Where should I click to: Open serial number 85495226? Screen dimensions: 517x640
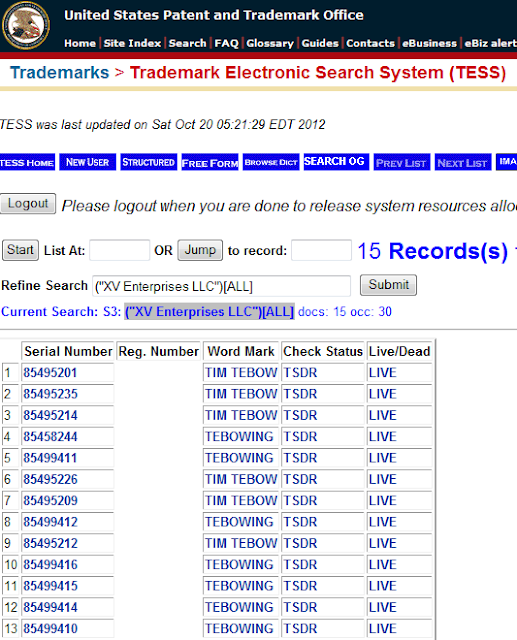pyautogui.click(x=50, y=479)
